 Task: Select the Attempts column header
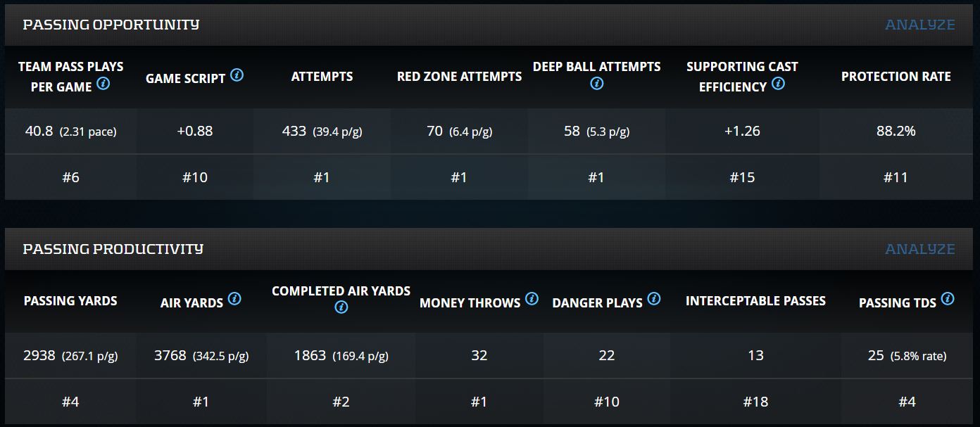pos(322,77)
